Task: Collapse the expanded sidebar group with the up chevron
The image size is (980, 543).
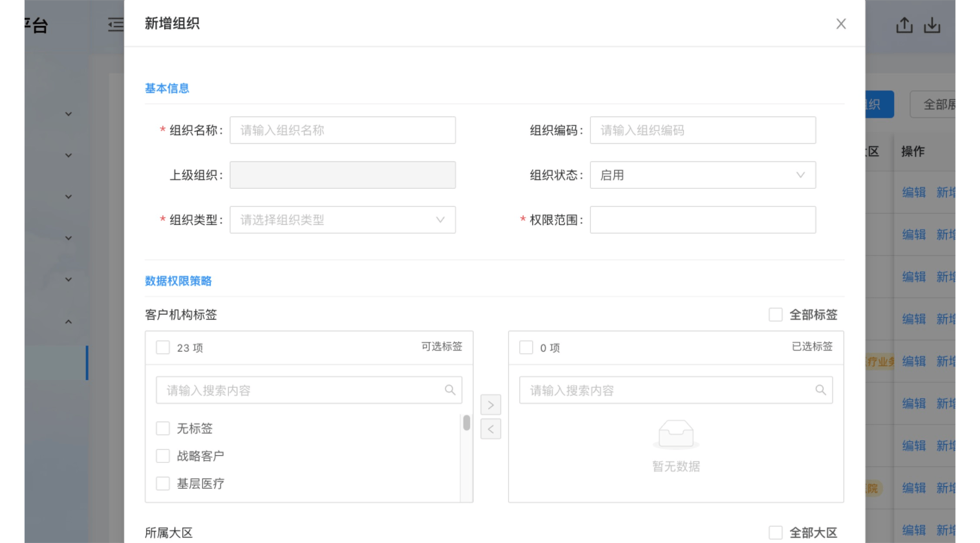Action: point(69,321)
